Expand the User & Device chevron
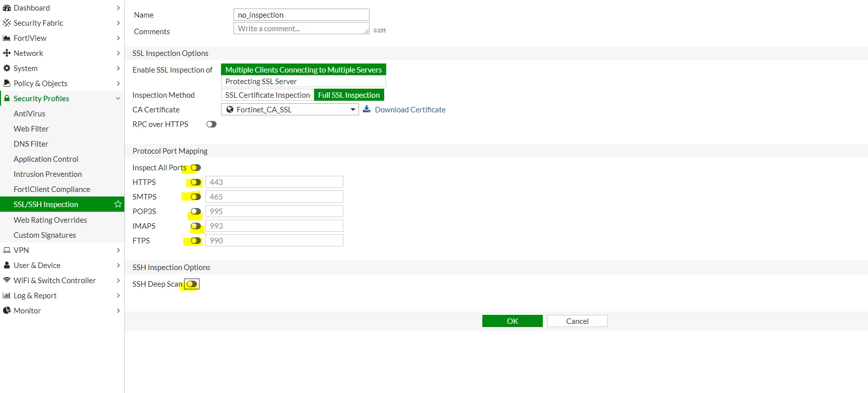The width and height of the screenshot is (868, 393). pos(118,266)
